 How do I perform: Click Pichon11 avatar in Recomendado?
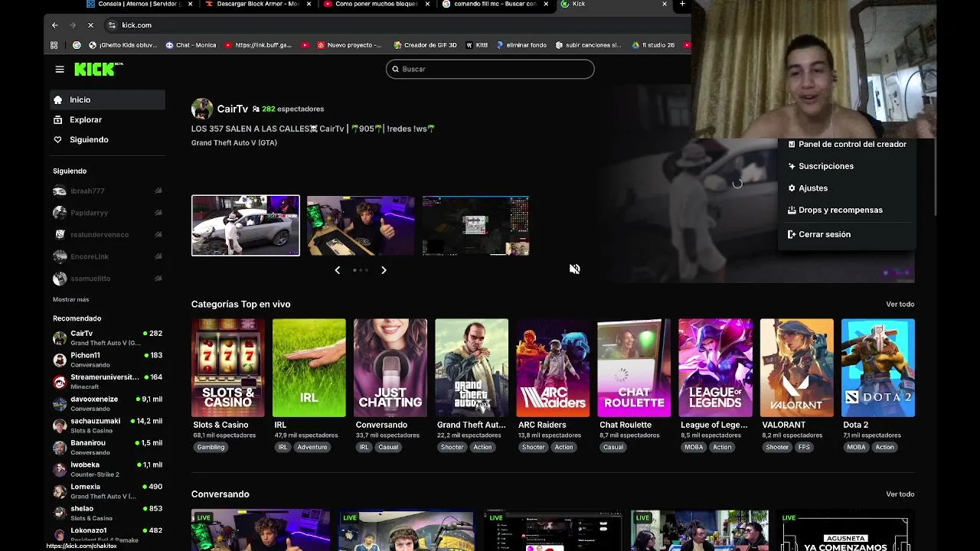point(60,360)
